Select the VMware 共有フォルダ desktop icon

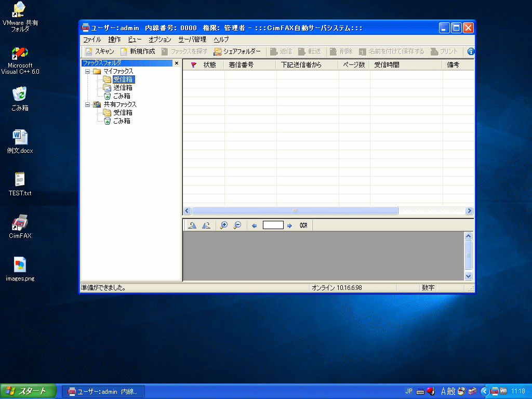[x=20, y=17]
